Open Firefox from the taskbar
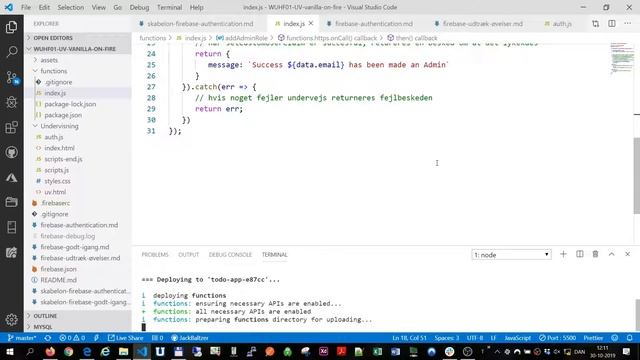Viewport: 640px width, 360px height. [x=50, y=351]
